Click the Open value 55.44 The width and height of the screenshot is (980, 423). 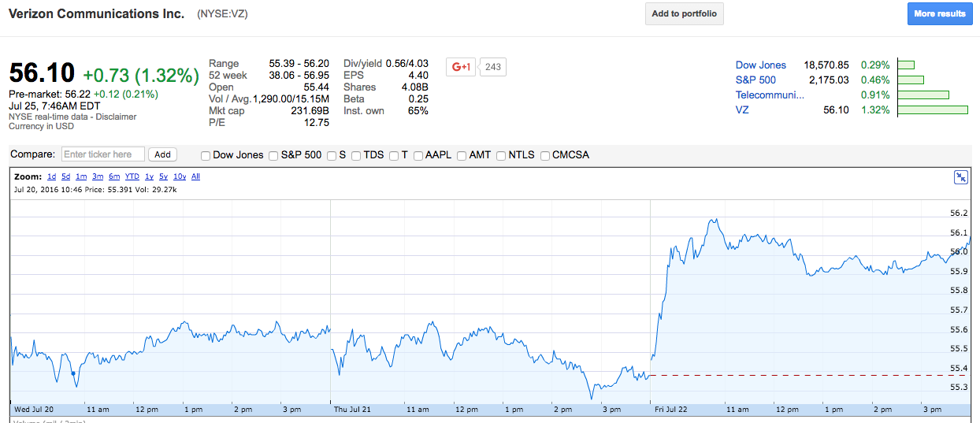coord(316,87)
